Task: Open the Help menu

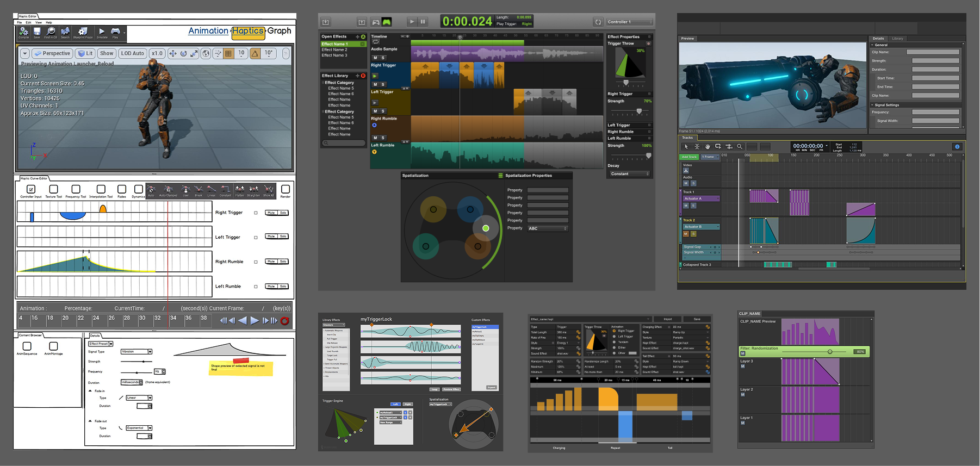Action: point(49,22)
